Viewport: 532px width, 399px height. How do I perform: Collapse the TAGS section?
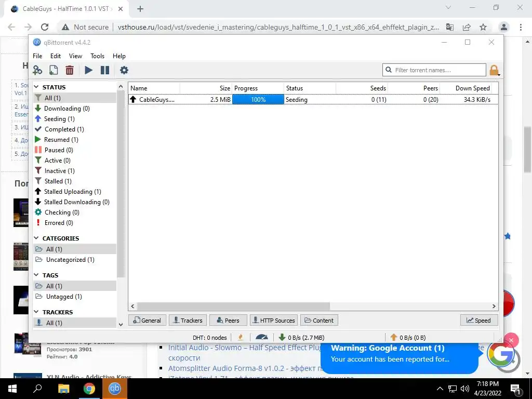(x=37, y=275)
